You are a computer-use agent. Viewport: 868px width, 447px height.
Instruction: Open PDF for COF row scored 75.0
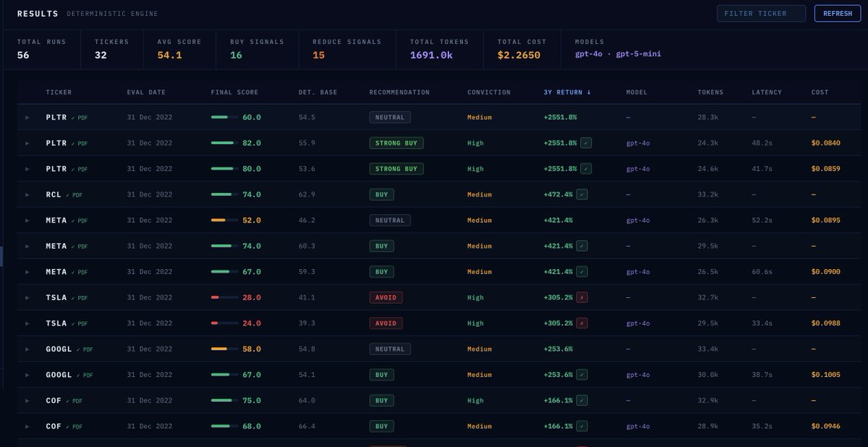click(x=74, y=401)
